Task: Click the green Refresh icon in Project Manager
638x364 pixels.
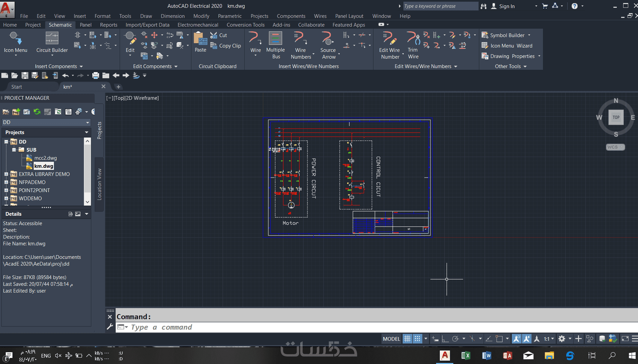Action: [37, 112]
